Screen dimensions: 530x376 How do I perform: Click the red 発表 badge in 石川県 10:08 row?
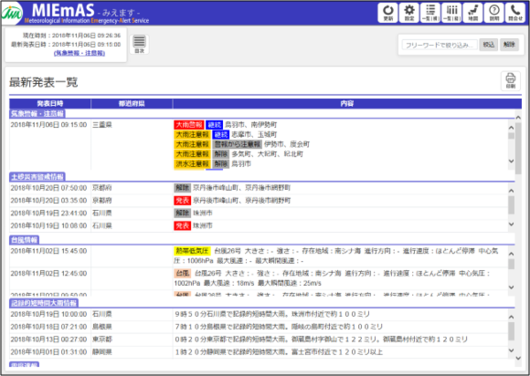coord(183,226)
